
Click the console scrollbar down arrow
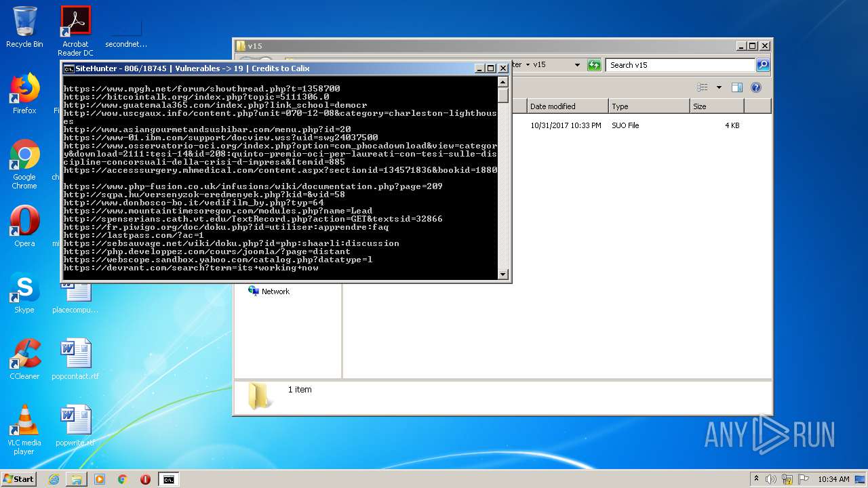pyautogui.click(x=503, y=274)
